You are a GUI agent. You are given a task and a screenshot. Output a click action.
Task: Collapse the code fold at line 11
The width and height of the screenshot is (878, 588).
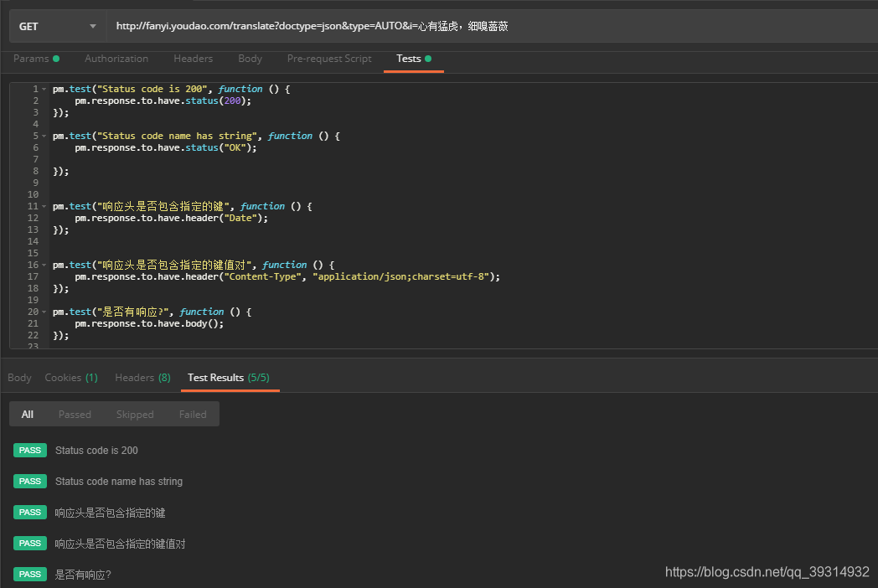(x=44, y=207)
